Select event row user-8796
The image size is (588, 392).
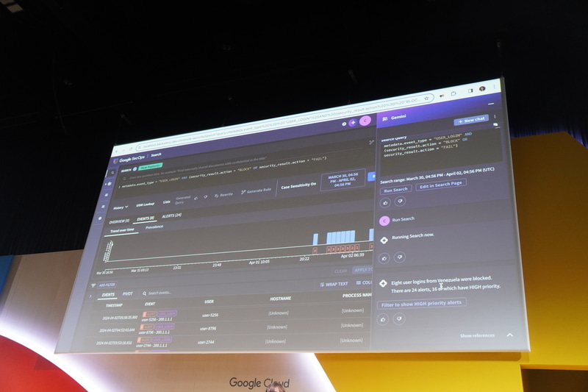click(227, 328)
